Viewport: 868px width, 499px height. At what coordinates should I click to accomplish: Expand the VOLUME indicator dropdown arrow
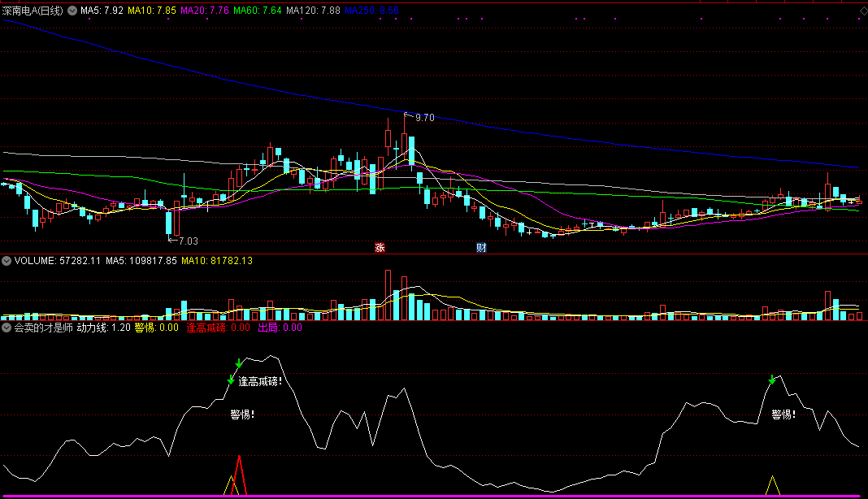(7, 261)
